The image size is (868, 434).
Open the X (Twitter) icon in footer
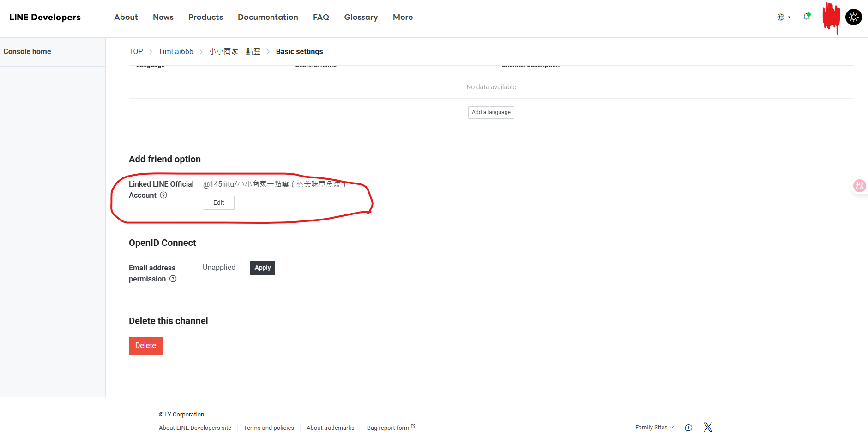point(708,427)
